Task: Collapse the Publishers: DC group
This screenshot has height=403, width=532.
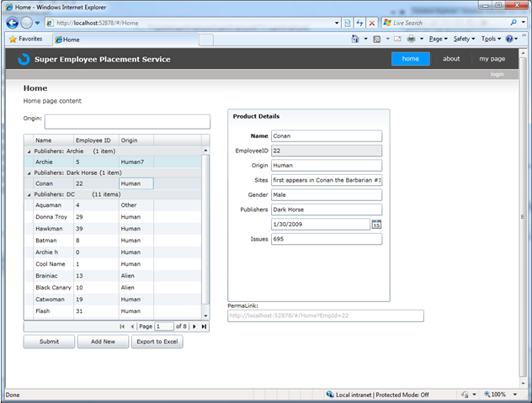Action: pos(29,194)
